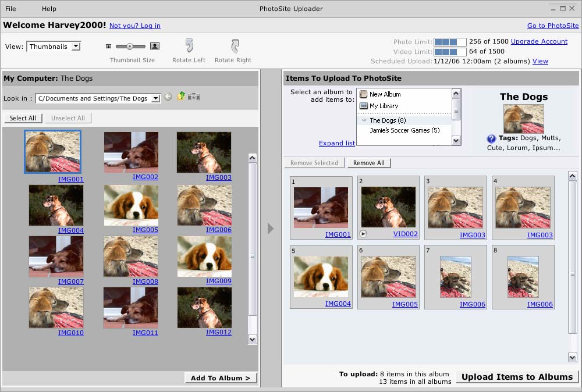Image resolution: width=582 pixels, height=392 pixels.
Task: Click the move-right arrow between panels
Action: click(270, 229)
